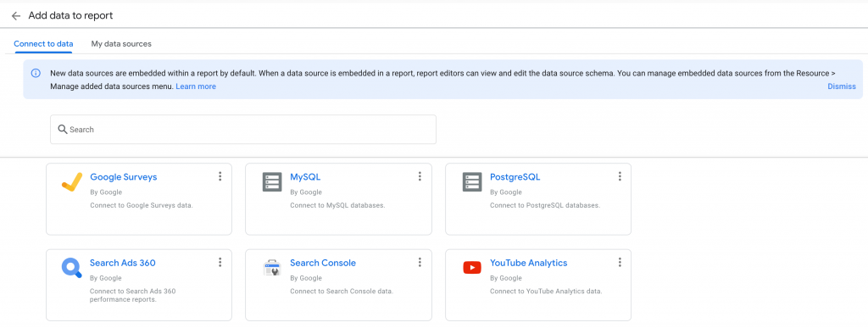Click the info icon in the blue banner
The image size is (868, 328).
click(x=36, y=73)
